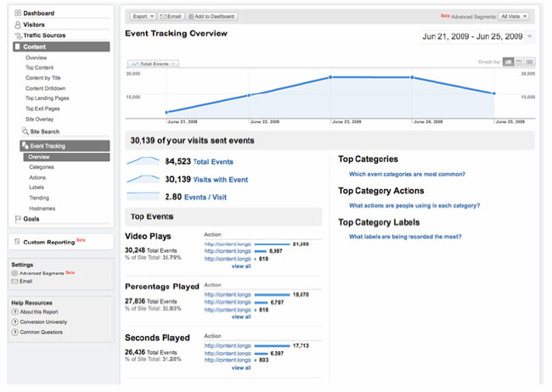The image size is (552, 392).
Task: Click the Site Search magnifier icon
Action: click(x=24, y=132)
